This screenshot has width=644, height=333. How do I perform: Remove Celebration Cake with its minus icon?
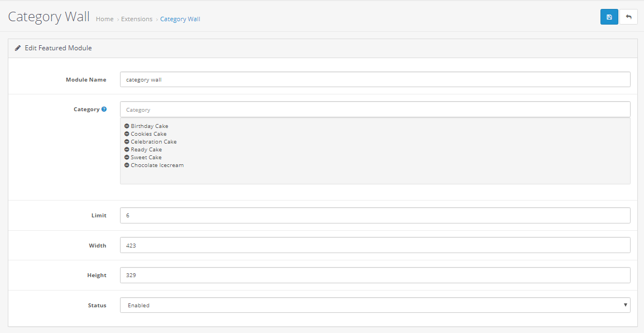(127, 142)
